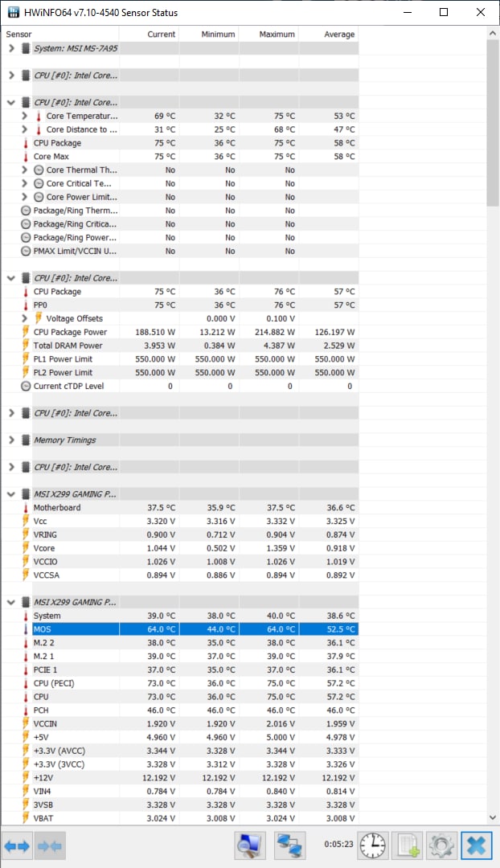
Task: Click the lightning icon beside VRING
Action: (x=26, y=534)
